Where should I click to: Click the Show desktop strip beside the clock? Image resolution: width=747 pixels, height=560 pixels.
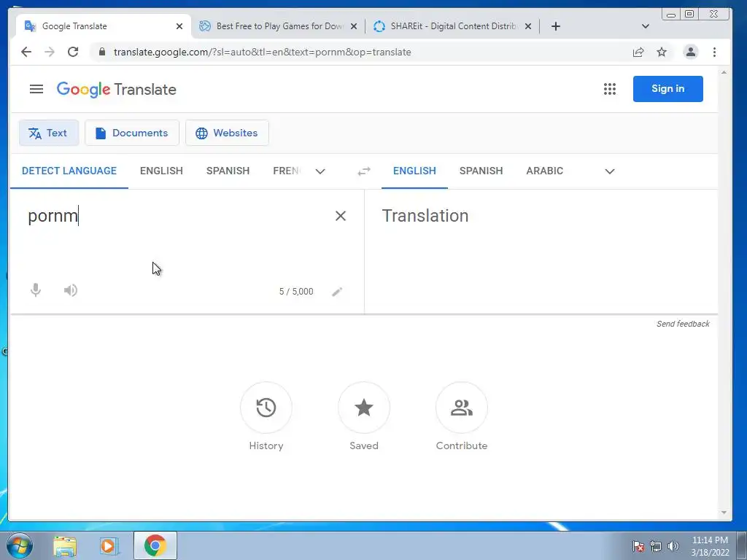[x=742, y=545]
